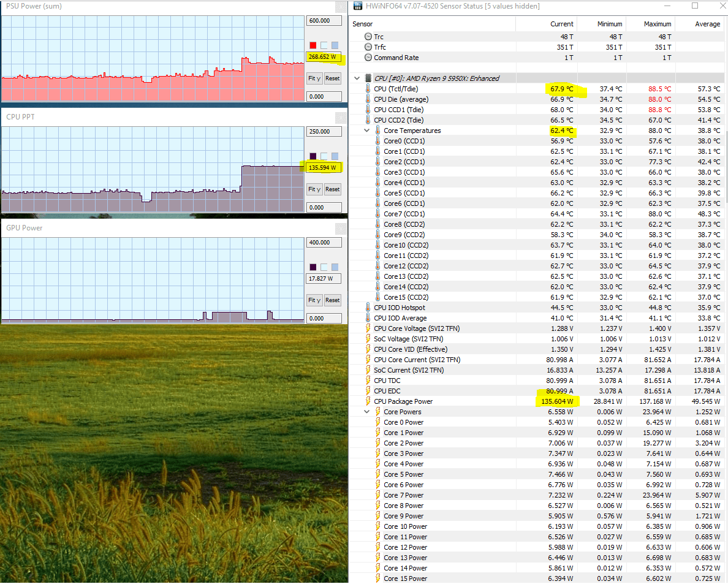Collapse the CPU [#0] AMD Ryzen 9 5950X group

click(357, 78)
